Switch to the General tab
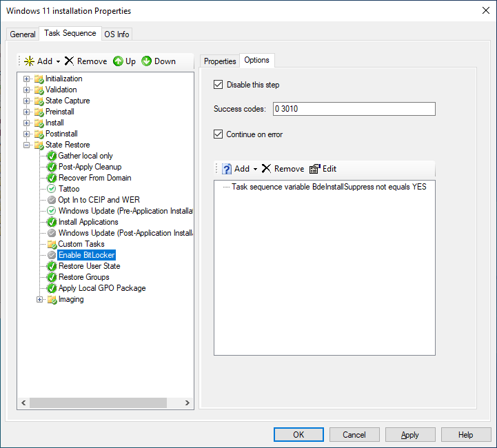 coord(23,34)
